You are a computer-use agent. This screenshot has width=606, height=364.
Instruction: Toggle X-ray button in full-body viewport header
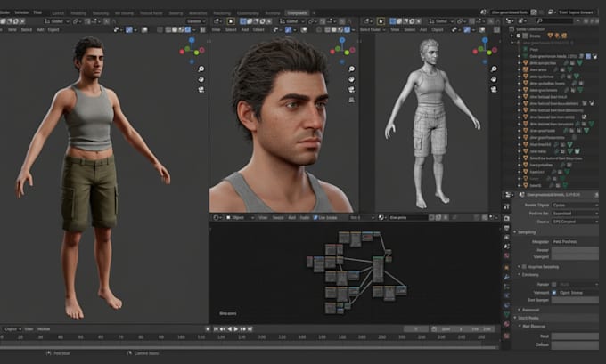pos(160,29)
